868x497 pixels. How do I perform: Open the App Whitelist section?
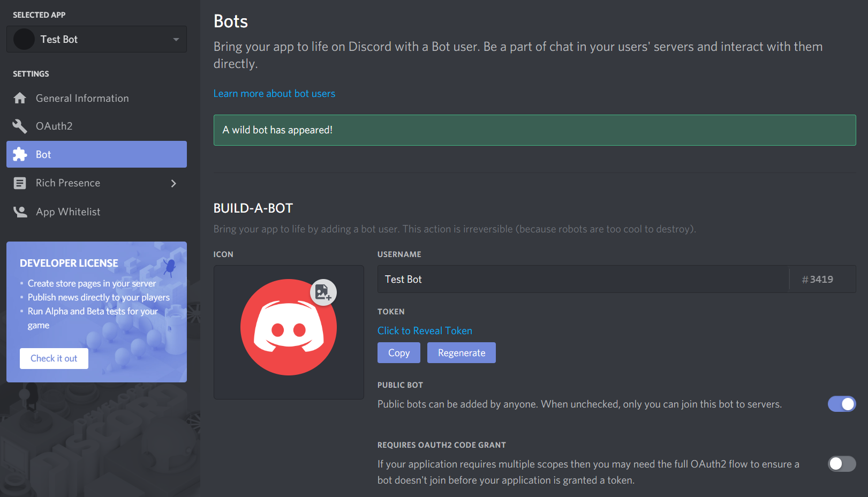coord(68,212)
